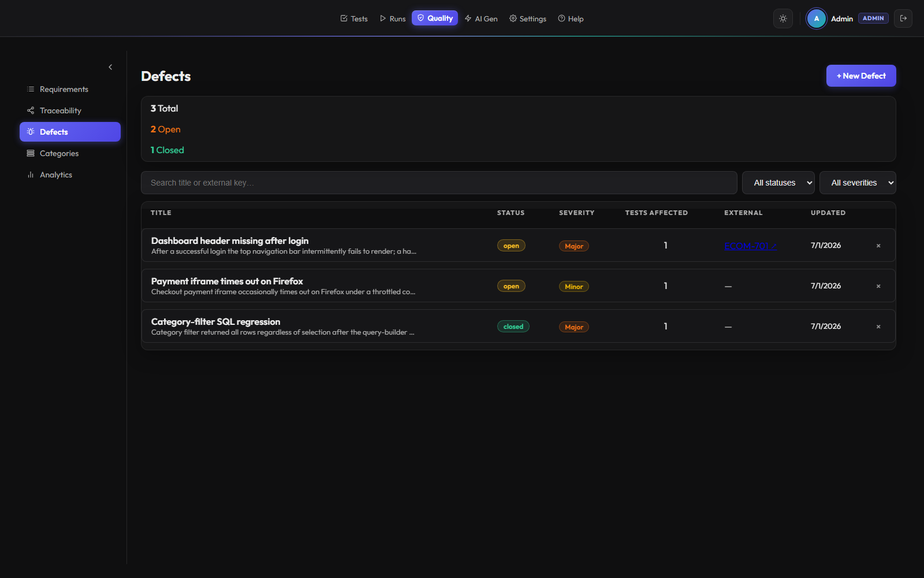Image resolution: width=924 pixels, height=578 pixels.
Task: Click the Admin user name
Action: click(842, 19)
